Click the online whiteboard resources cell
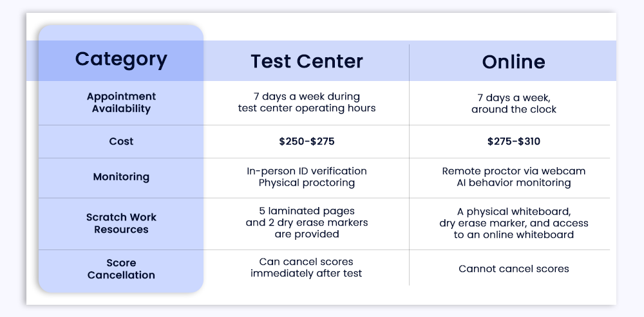The image size is (644, 317). pyautogui.click(x=513, y=223)
